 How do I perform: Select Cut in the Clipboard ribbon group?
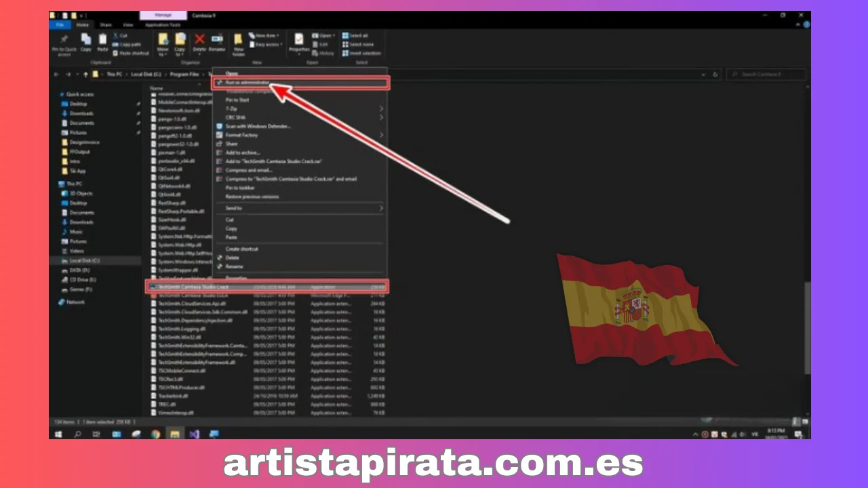121,36
